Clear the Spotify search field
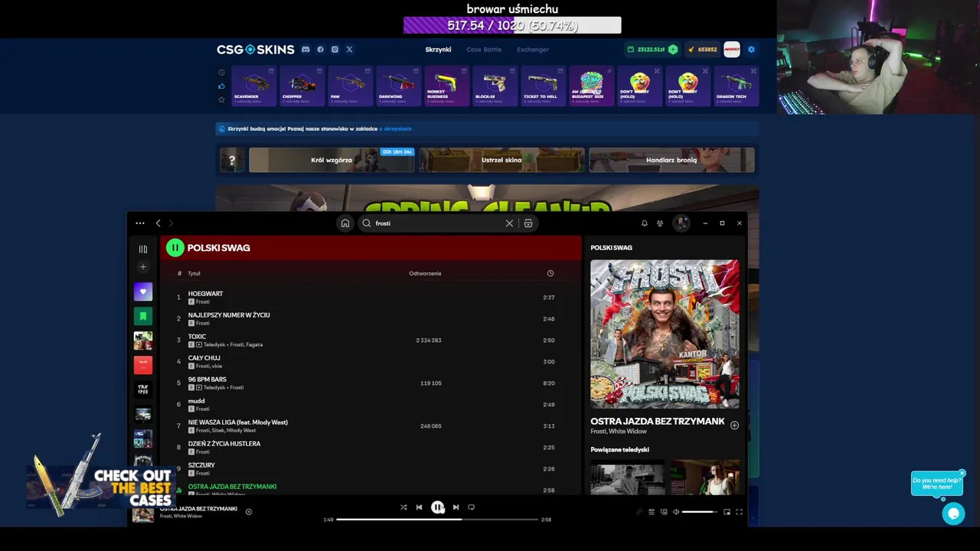 pos(509,223)
